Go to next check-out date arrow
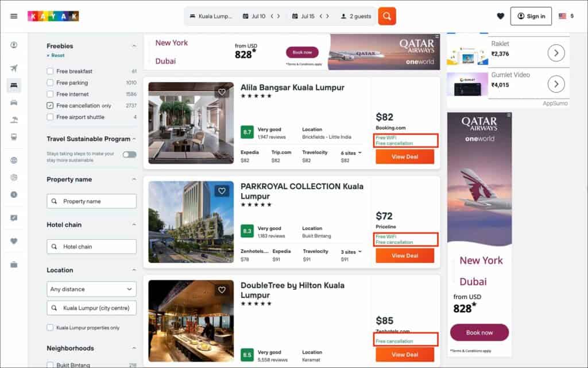The height and width of the screenshot is (368, 588). pos(328,16)
